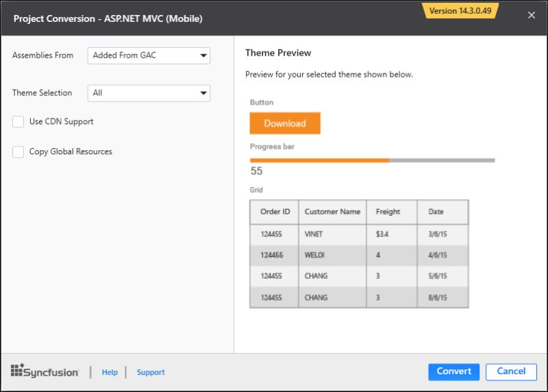Click the 8/6/15 date cell
The image size is (548, 392).
443,297
